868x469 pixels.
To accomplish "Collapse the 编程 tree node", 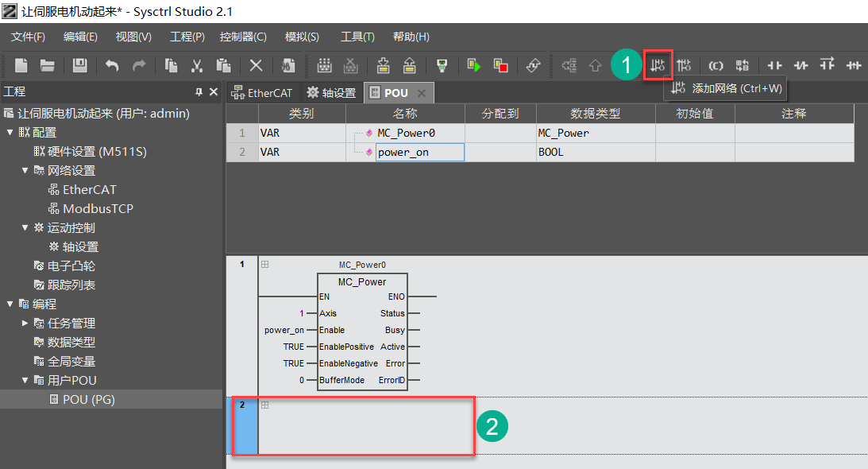I will [10, 304].
